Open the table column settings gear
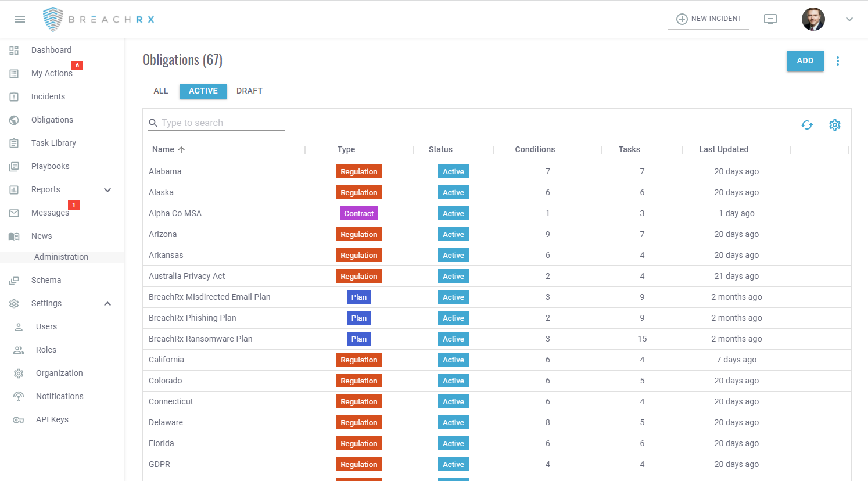Image resolution: width=868 pixels, height=481 pixels. [x=835, y=124]
